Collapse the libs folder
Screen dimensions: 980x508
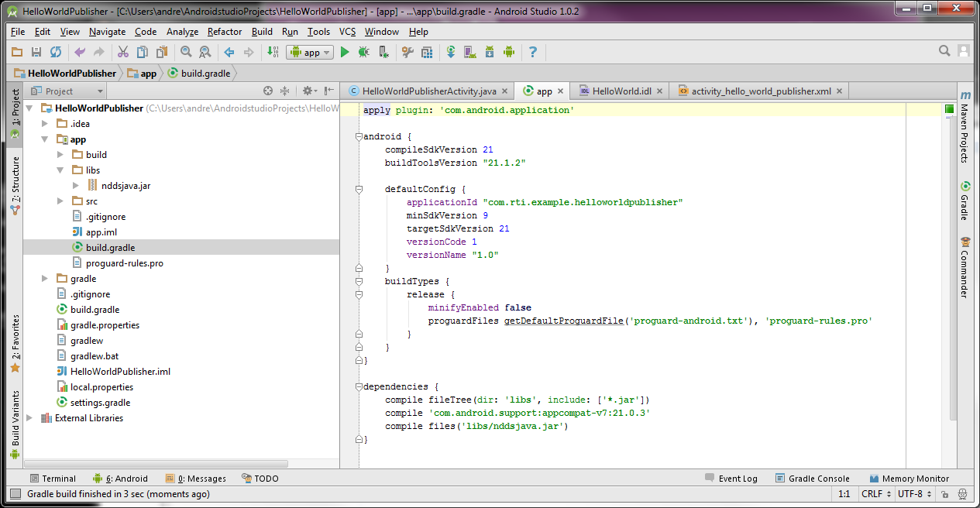pos(60,170)
